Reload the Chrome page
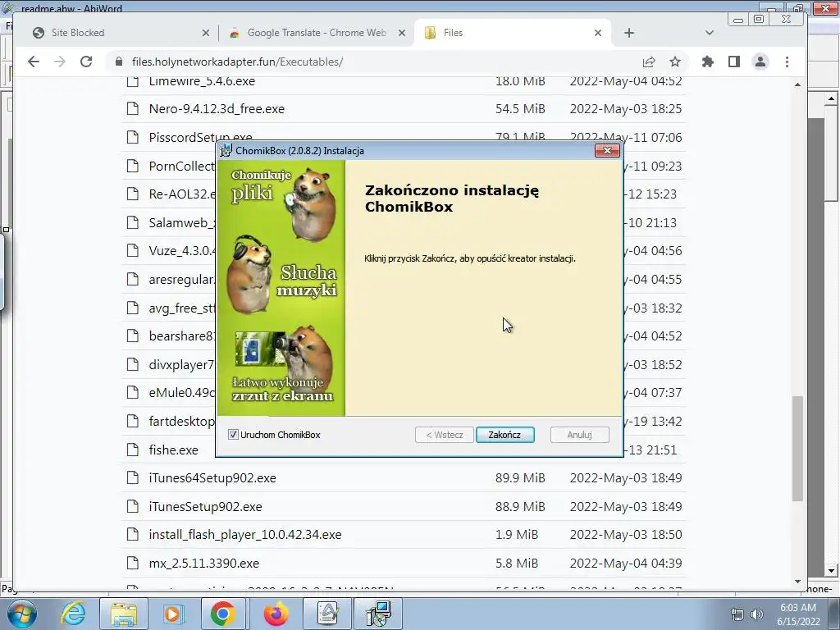840x630 pixels. click(x=86, y=62)
